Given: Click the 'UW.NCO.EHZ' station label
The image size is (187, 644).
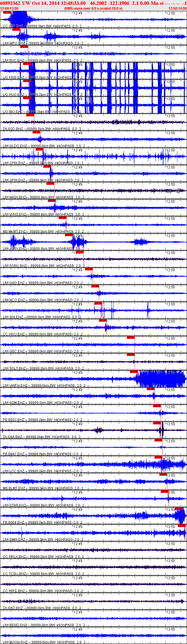Looking at the screenshot, I should (x=14, y=300).
